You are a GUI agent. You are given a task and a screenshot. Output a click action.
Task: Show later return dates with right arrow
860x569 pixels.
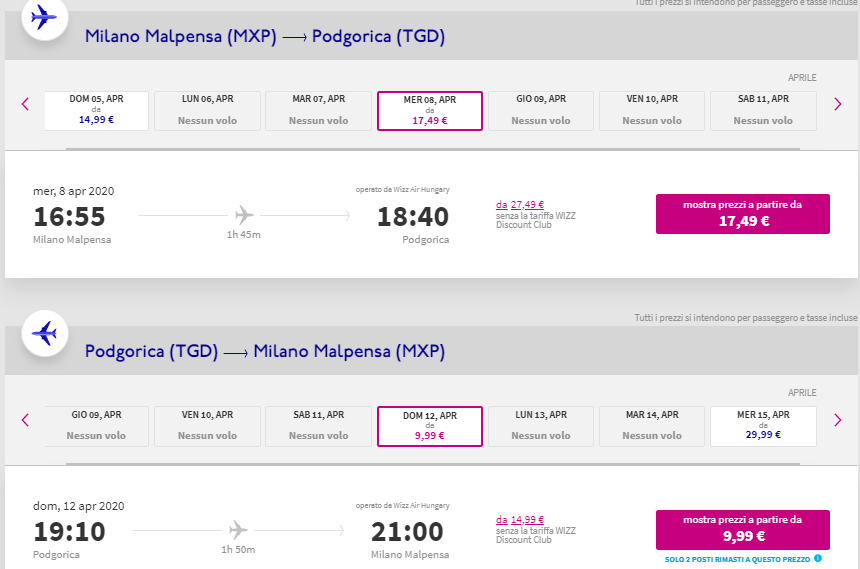[x=838, y=419]
